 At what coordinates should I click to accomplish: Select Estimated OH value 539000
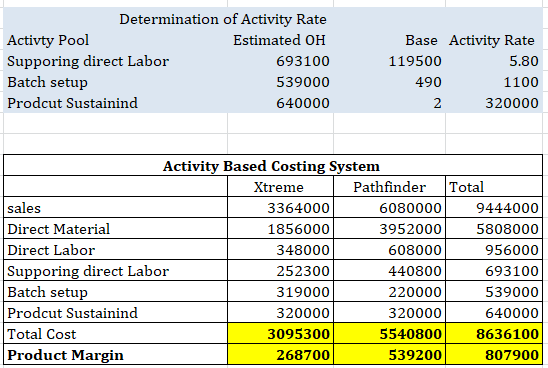tap(303, 82)
